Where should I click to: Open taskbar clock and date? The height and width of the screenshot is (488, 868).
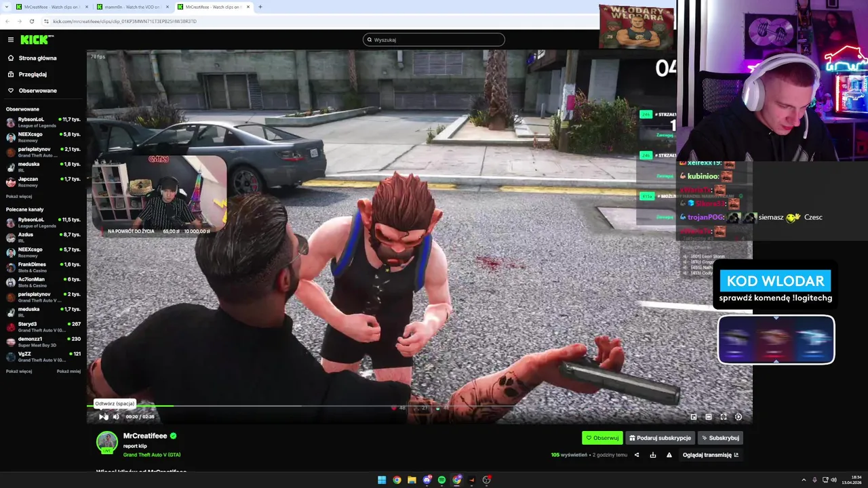click(852, 480)
